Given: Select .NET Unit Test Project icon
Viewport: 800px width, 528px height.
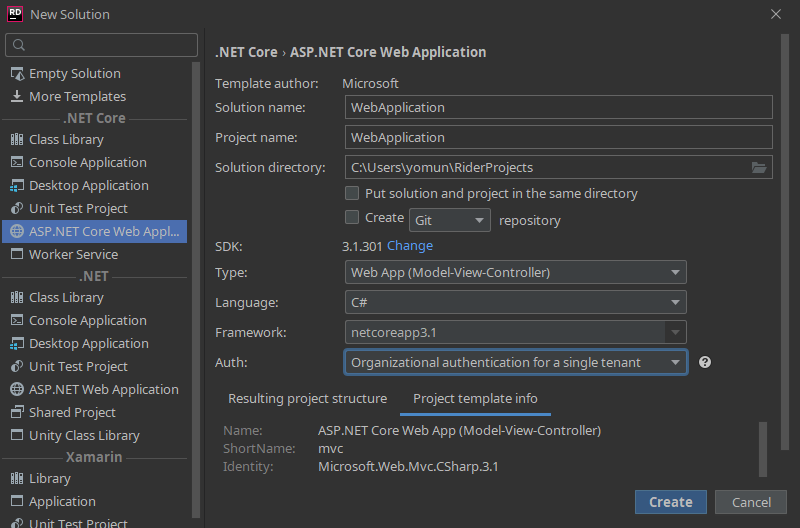Looking at the screenshot, I should pos(17,366).
